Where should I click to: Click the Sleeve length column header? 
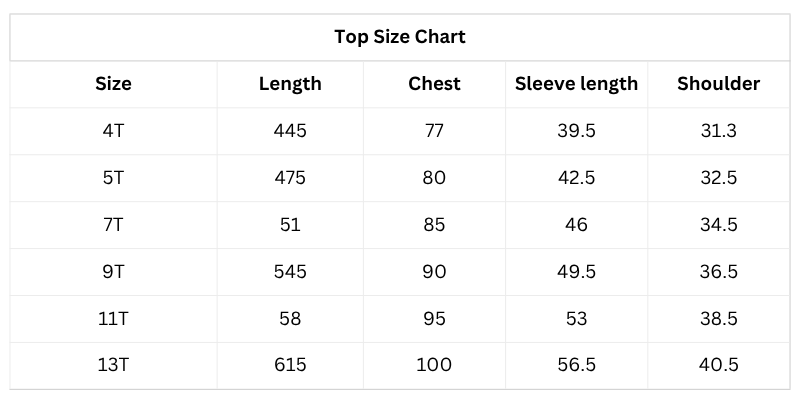[576, 84]
